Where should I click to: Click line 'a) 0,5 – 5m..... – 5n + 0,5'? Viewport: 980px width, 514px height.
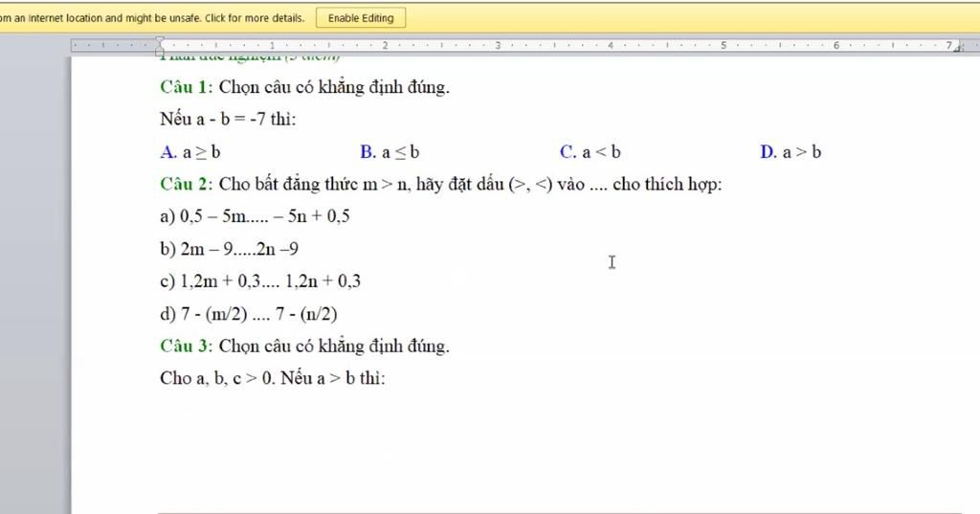coord(255,216)
